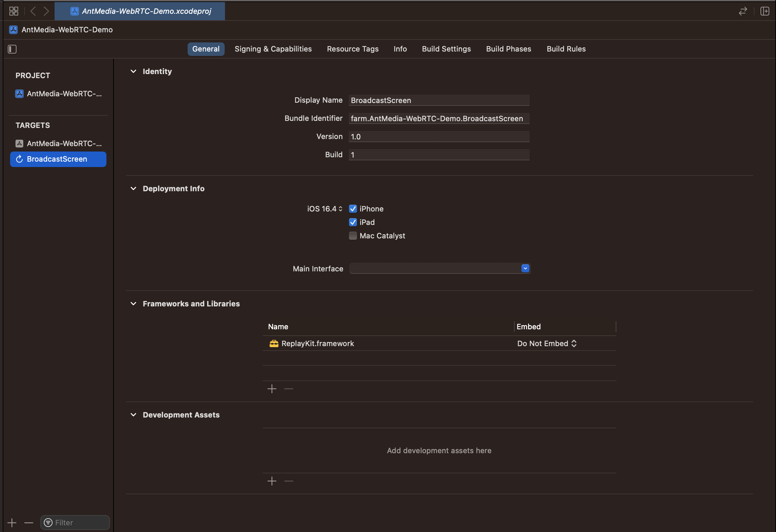Click the ReplayKit.framework toolbox icon
Viewport: 776px width, 532px height.
(274, 343)
